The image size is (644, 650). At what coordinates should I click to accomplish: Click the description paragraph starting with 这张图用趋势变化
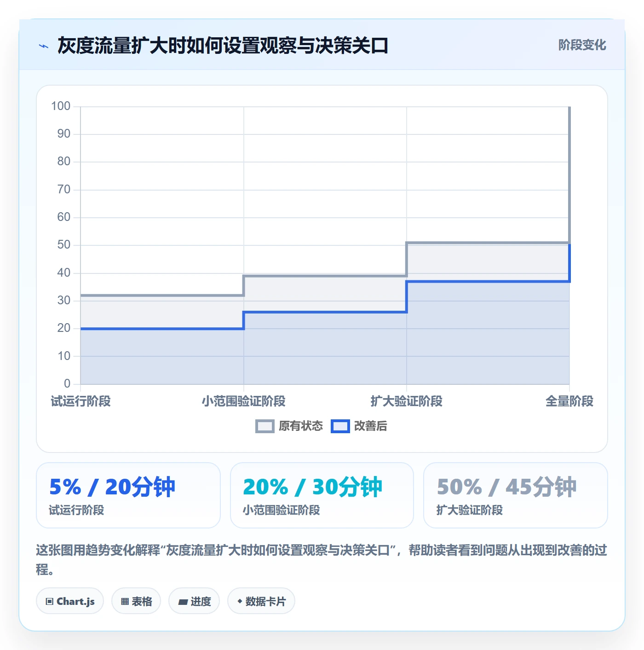coord(322,560)
